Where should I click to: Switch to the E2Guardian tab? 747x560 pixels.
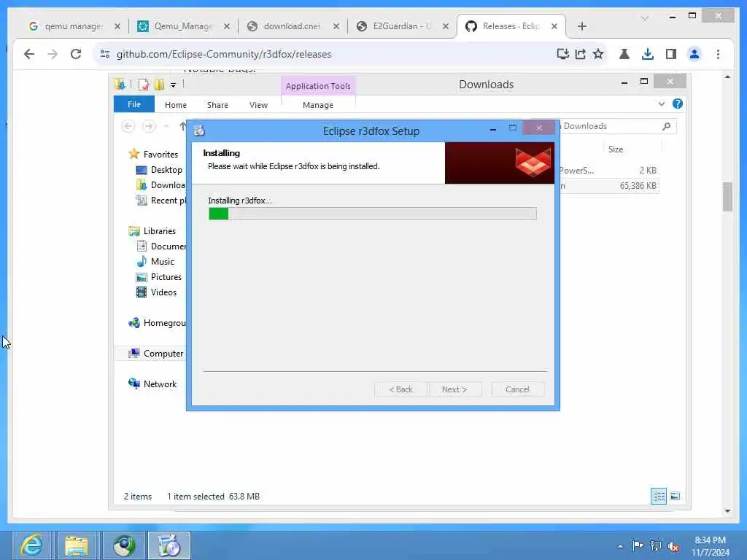point(402,27)
